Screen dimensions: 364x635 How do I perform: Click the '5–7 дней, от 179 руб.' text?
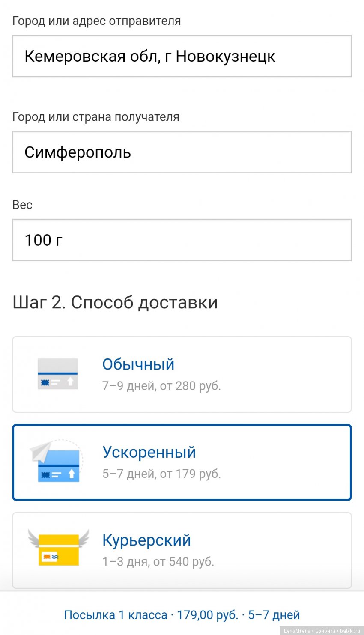[161, 474]
